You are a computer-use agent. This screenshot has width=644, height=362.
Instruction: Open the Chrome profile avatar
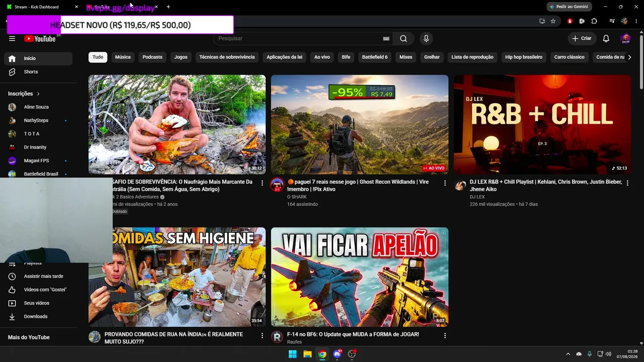pos(624,21)
